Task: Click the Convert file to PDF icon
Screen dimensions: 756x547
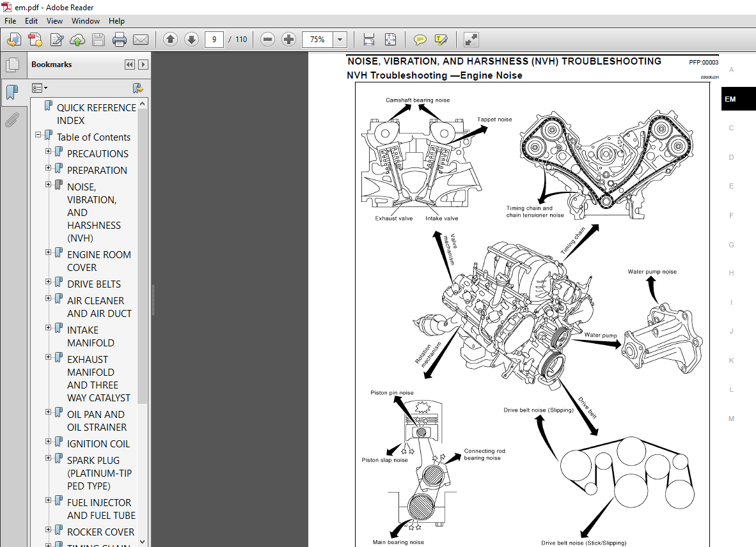Action: pyautogui.click(x=35, y=40)
